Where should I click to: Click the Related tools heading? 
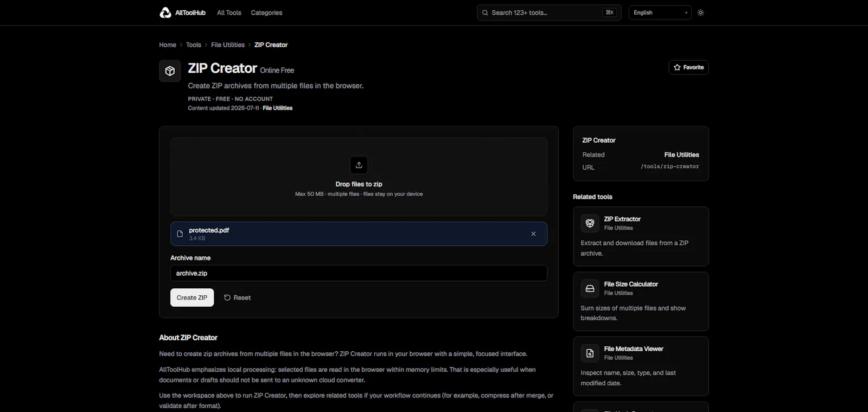[592, 197]
